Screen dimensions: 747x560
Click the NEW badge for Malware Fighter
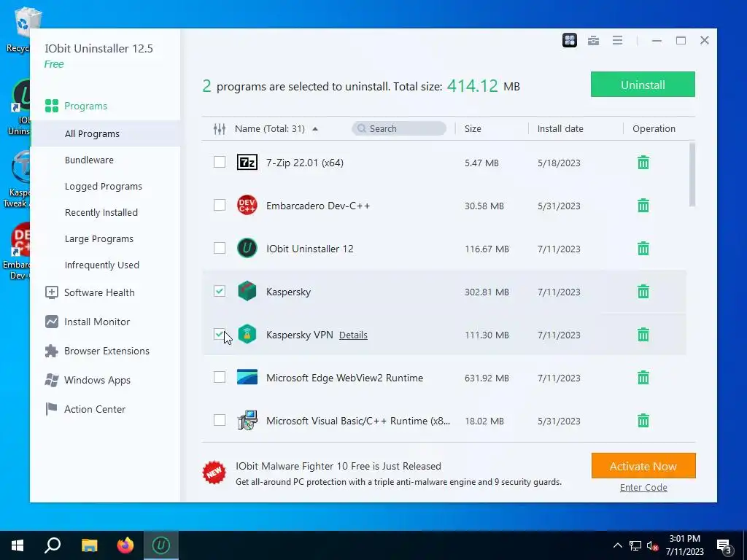coord(214,472)
